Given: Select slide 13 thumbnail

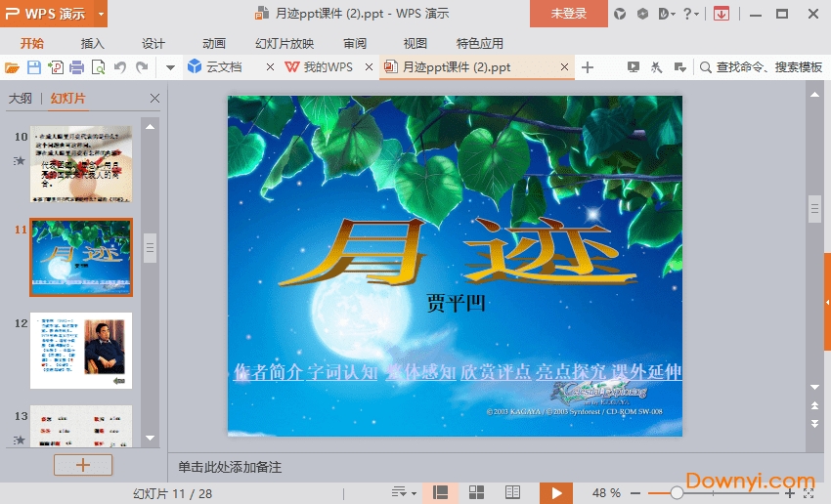Looking at the screenshot, I should 80,426.
